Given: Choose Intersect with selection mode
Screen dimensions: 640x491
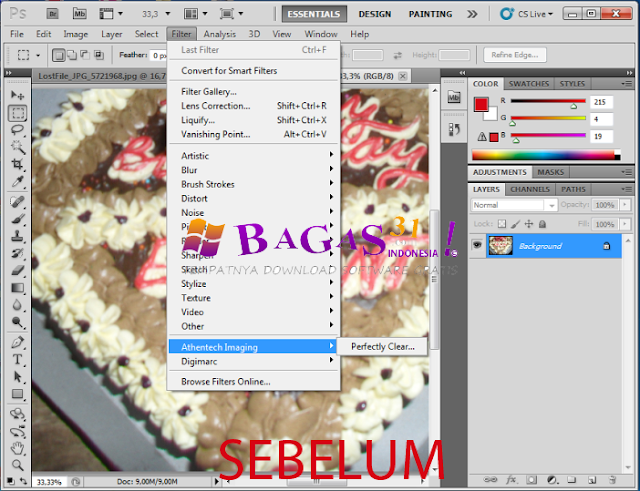Looking at the screenshot, I should (x=99, y=55).
